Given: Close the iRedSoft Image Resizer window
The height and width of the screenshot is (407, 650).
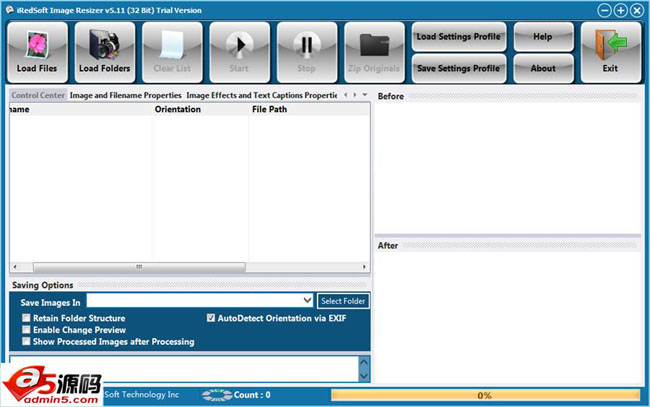Looking at the screenshot, I should (x=637, y=10).
